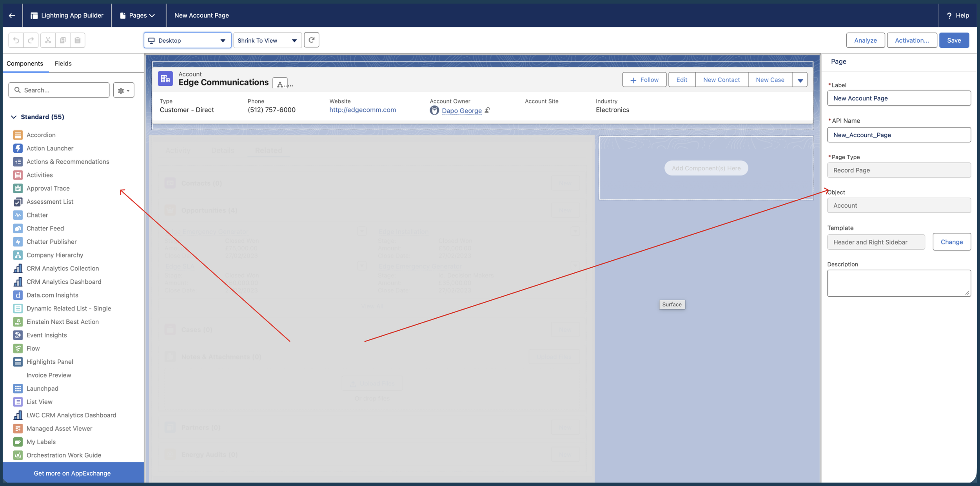Viewport: 980px width, 486px height.
Task: Select the Company Hierarchy component
Action: pos(55,255)
